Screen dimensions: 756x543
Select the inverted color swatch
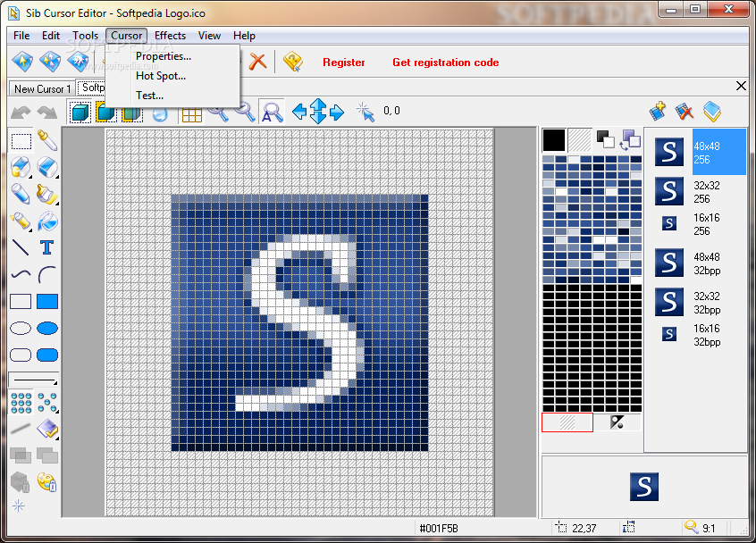tap(617, 422)
